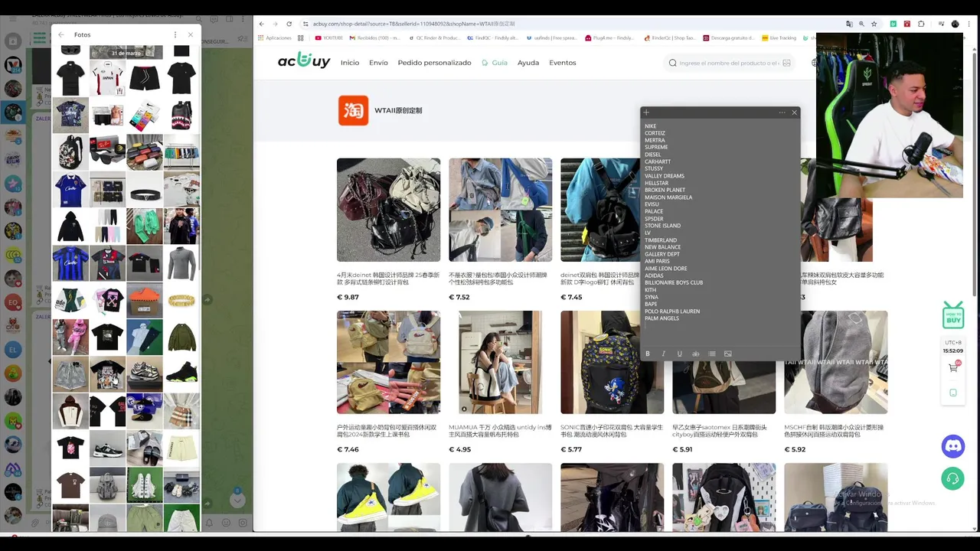980x551 pixels.
Task: Click the image search icon in search box
Action: (786, 63)
